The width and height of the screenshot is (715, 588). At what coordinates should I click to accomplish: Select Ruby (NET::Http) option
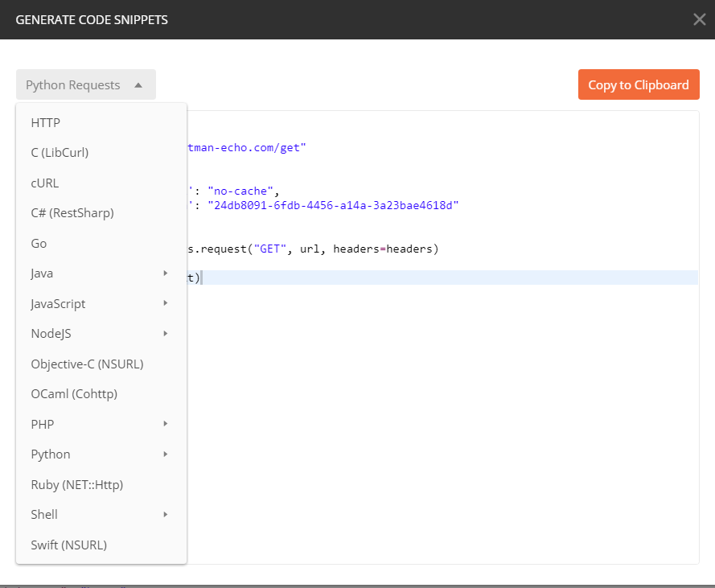[x=77, y=484]
